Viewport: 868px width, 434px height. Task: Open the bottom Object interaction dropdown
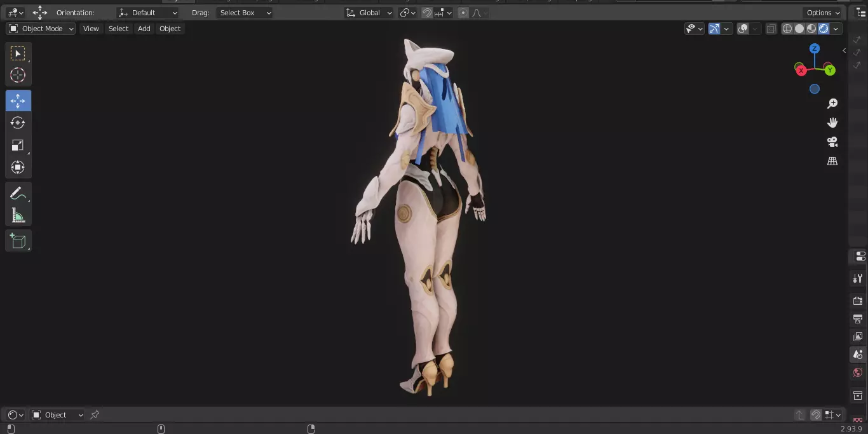click(x=57, y=415)
